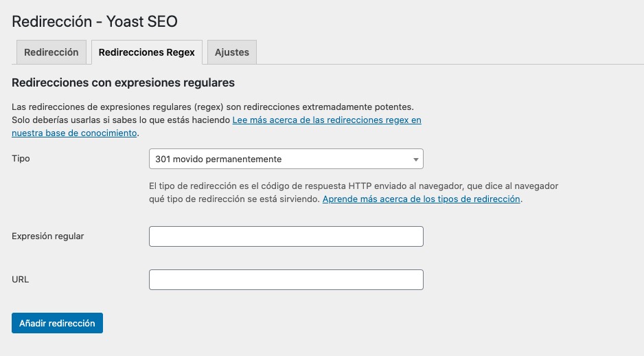Click the 'Redirecciones con expresiones regulares' heading
This screenshot has width=644, height=356.
[x=124, y=82]
